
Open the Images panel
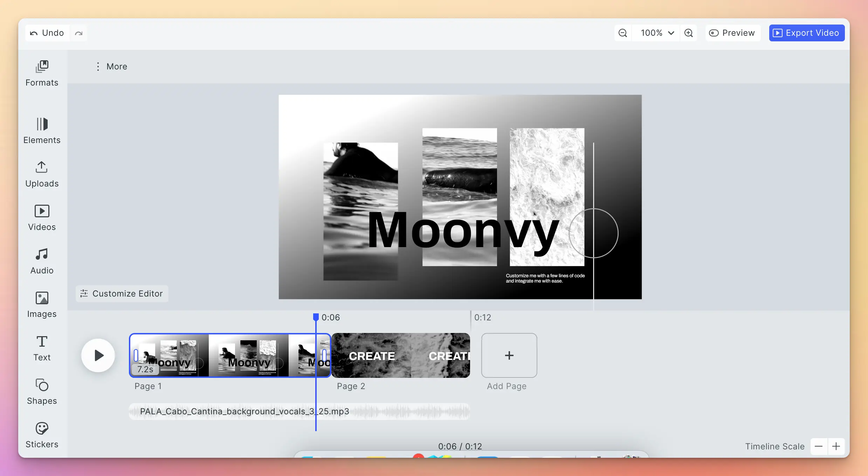(x=42, y=305)
